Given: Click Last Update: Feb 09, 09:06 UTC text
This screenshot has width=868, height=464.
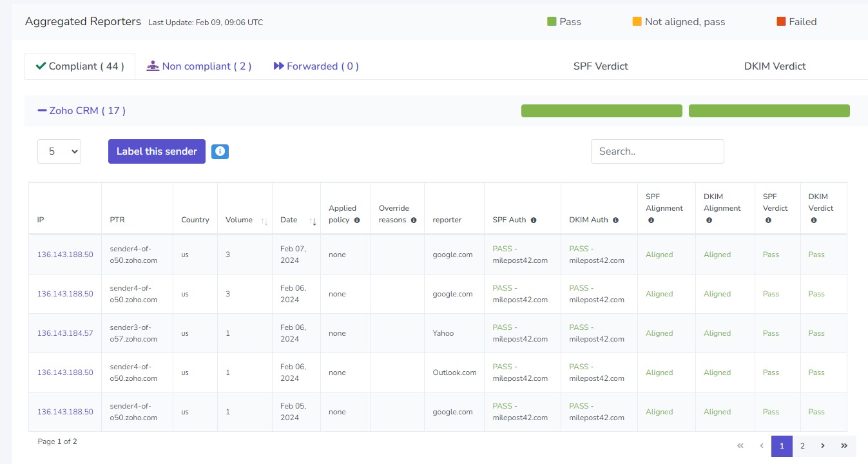Looking at the screenshot, I should point(206,23).
